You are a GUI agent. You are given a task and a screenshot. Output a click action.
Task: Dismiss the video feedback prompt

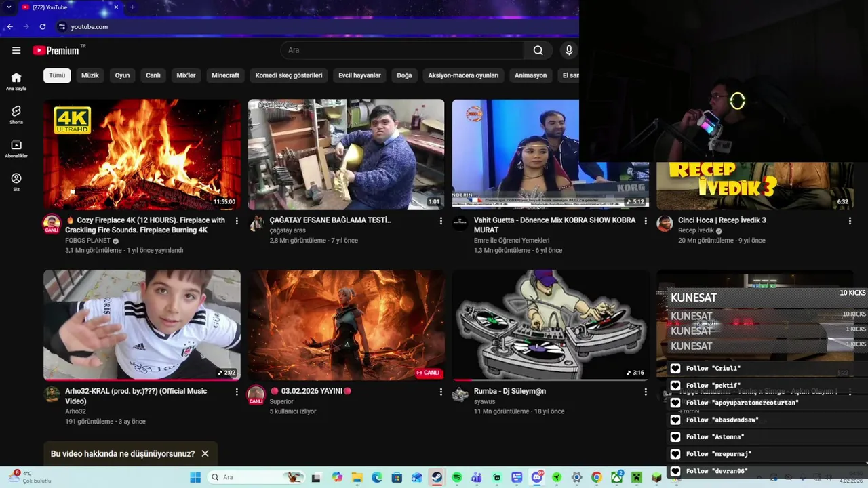pyautogui.click(x=205, y=453)
